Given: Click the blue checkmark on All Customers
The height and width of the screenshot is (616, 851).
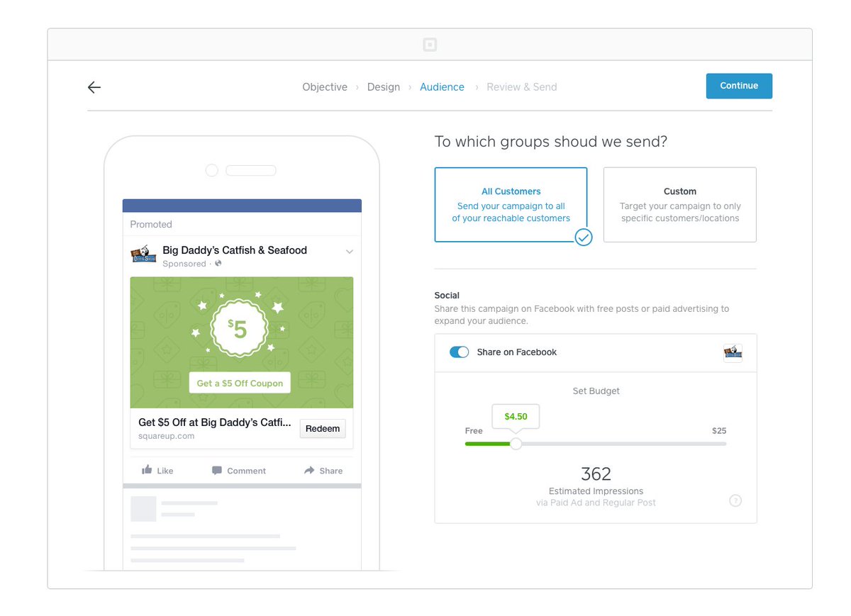Looking at the screenshot, I should tap(583, 237).
